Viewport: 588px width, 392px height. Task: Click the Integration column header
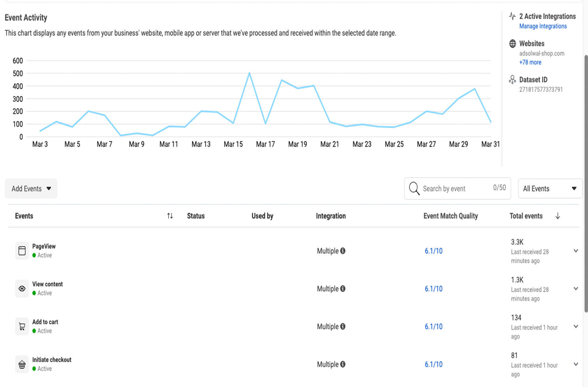tap(331, 216)
